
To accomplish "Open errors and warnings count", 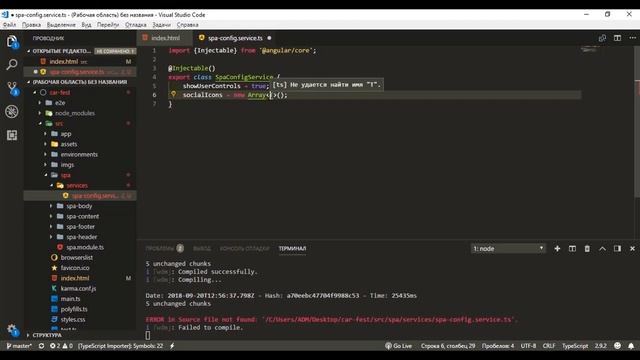I will (x=61, y=346).
